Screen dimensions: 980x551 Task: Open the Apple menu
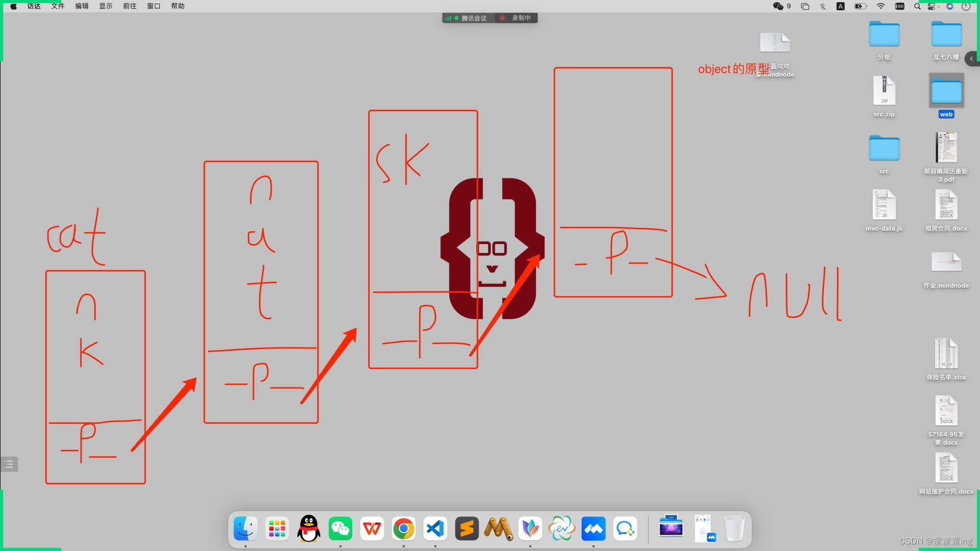click(13, 6)
